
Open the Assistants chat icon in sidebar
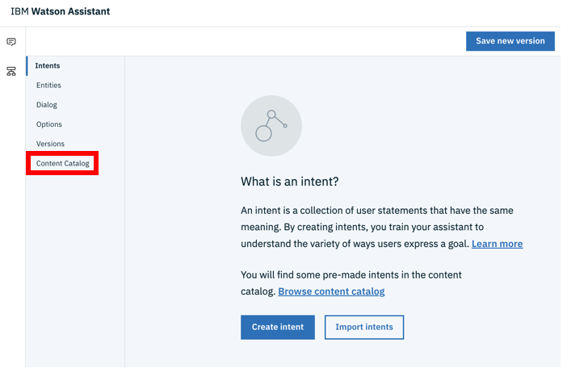pyautogui.click(x=11, y=42)
